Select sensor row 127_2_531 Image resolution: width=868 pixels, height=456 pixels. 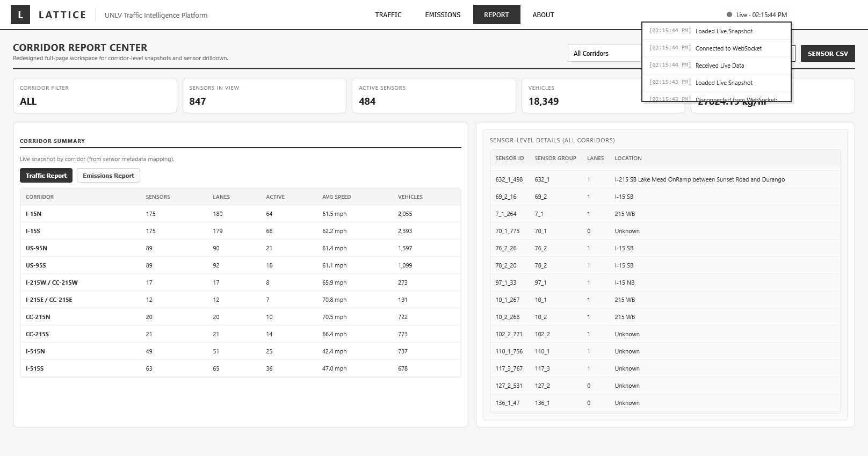665,386
